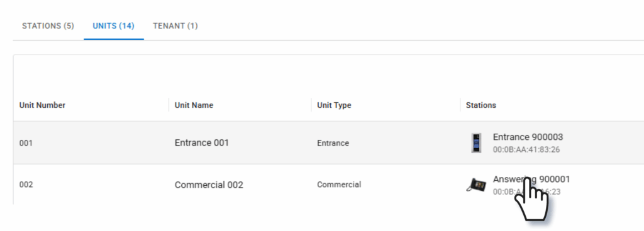
Task: Click the entrance door station icon
Action: 477,143
